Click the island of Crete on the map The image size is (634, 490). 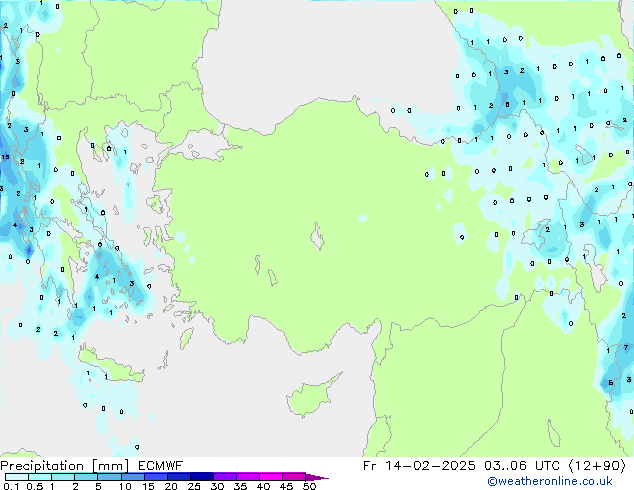point(111,365)
